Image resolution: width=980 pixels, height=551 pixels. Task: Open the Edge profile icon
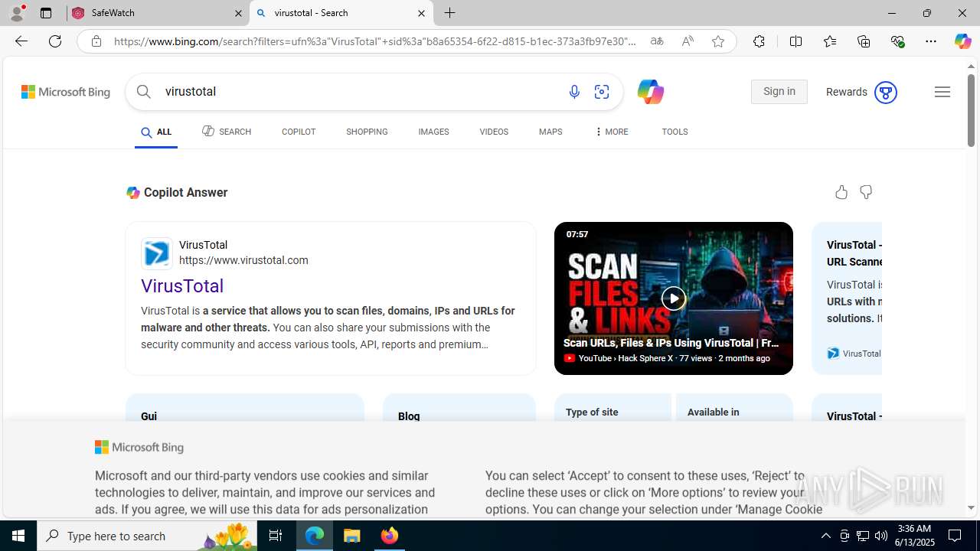tap(17, 13)
